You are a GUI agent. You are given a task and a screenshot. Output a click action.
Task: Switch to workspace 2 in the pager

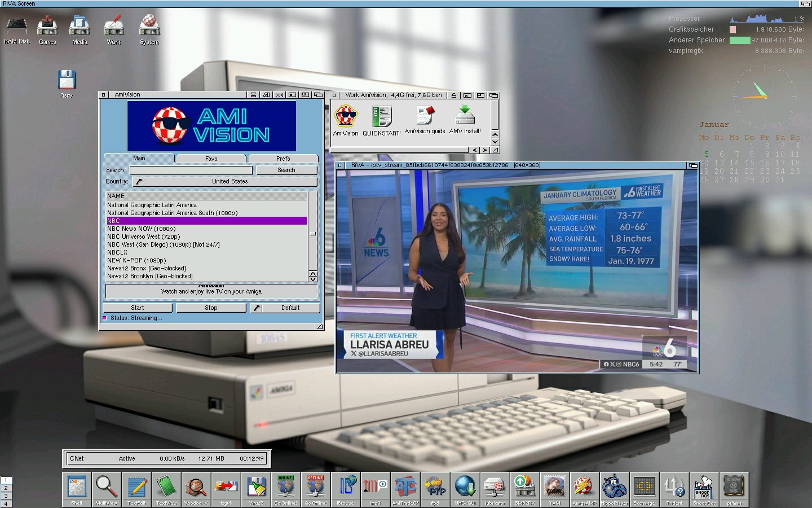click(6, 488)
